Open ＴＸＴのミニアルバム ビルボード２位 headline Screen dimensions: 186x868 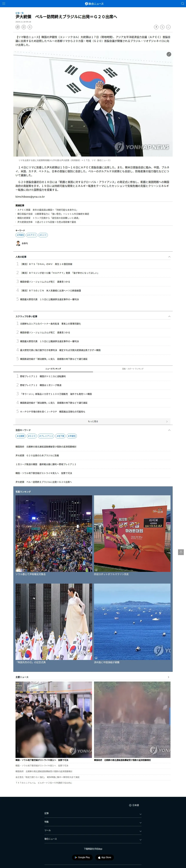44,783
